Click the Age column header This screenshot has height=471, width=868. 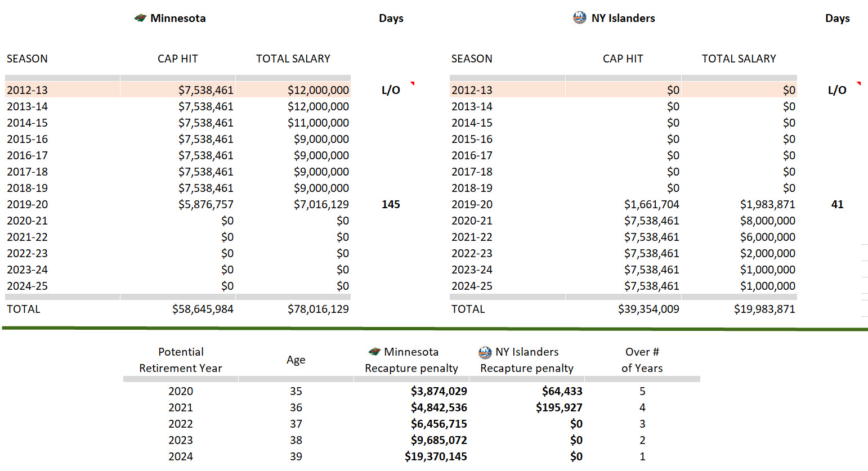coord(296,360)
